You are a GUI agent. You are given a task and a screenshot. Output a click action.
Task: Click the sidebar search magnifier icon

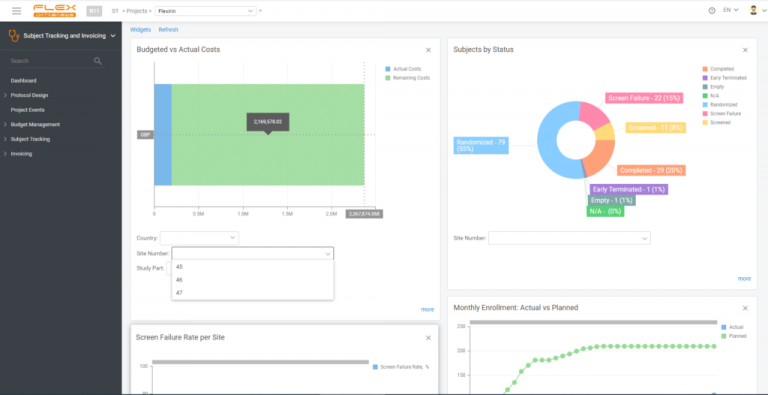[98, 61]
